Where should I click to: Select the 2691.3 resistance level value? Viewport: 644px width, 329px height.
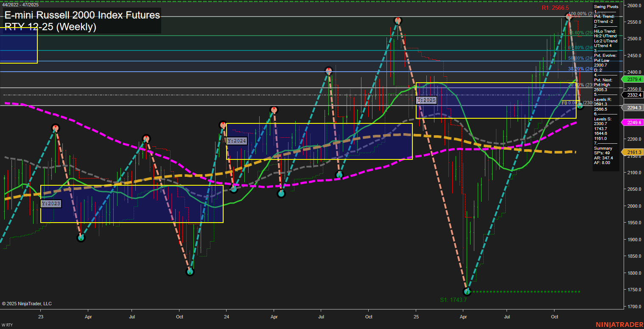(x=600, y=104)
